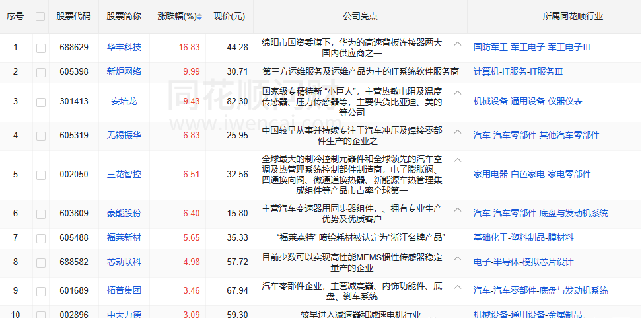Viewport: 644px width, 318px height.
Task: Click the price value 35.33
Action: point(237,238)
